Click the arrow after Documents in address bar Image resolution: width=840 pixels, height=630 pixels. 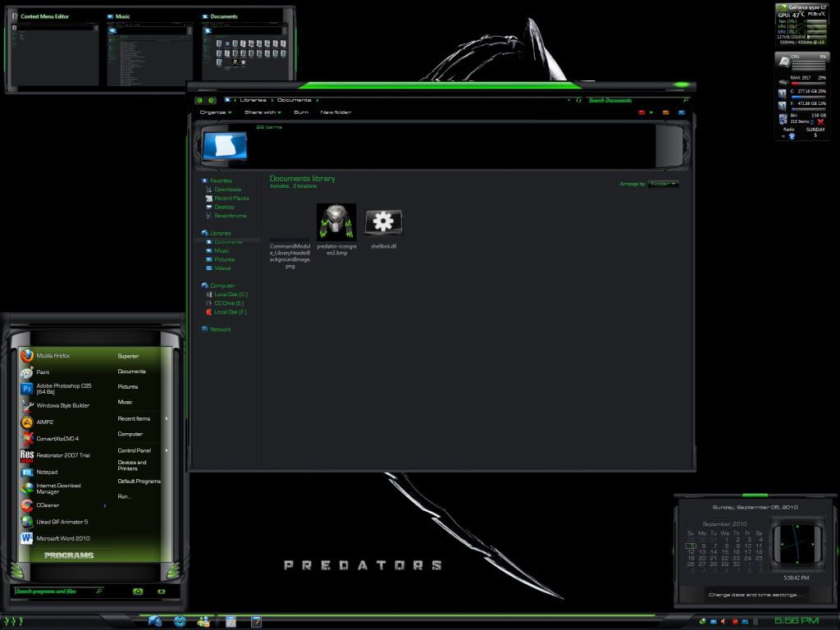coord(317,100)
